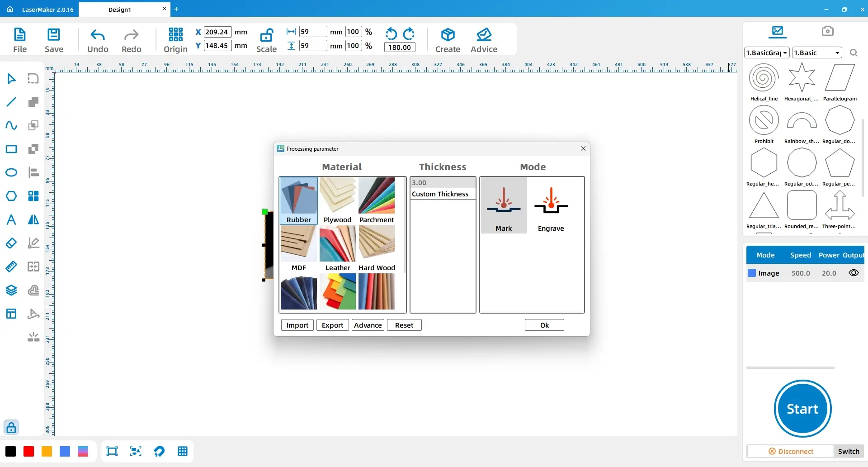This screenshot has width=868, height=467.
Task: Close the Processing parameter dialog
Action: 583,148
